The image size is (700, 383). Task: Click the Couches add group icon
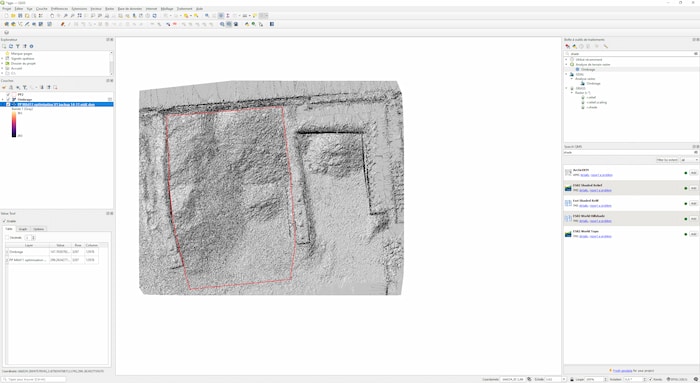(11, 87)
